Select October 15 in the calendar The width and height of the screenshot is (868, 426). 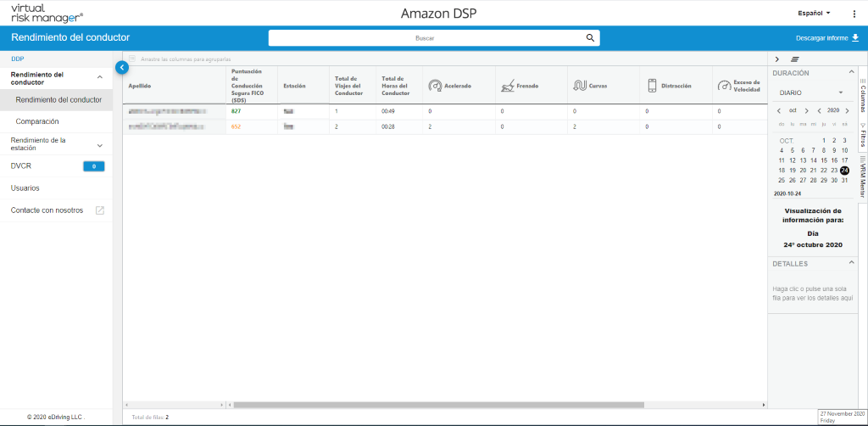(824, 160)
